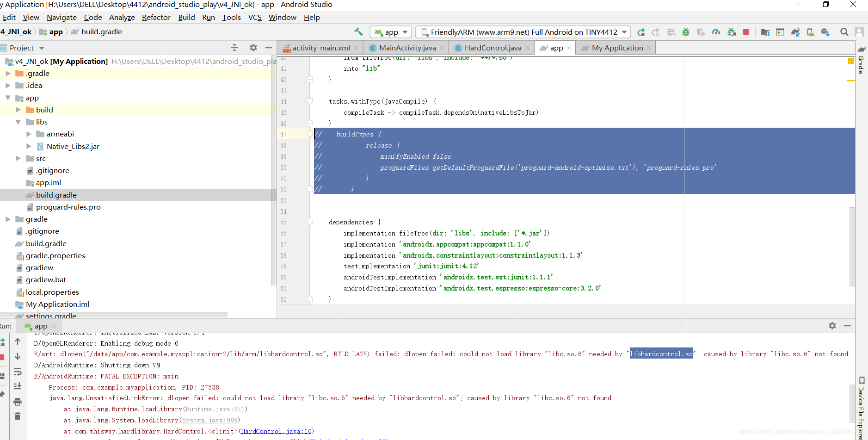Image resolution: width=868 pixels, height=440 pixels.
Task: Click Collapse All icon in Project panel
Action: coord(234,48)
